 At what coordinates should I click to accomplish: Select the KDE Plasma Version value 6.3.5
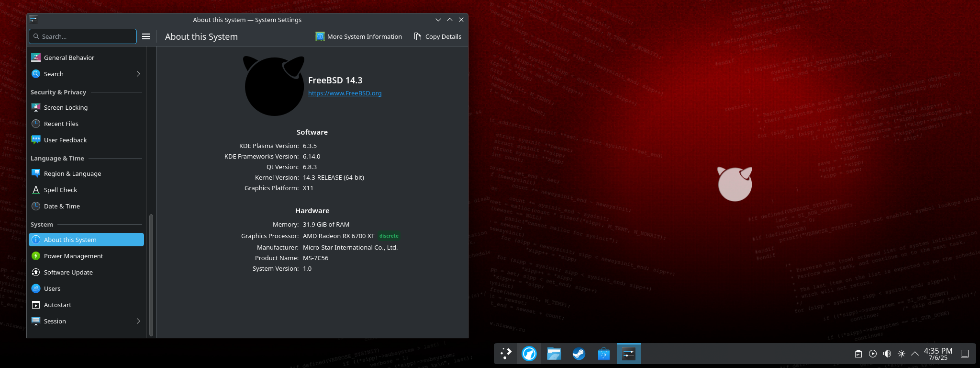(x=310, y=146)
